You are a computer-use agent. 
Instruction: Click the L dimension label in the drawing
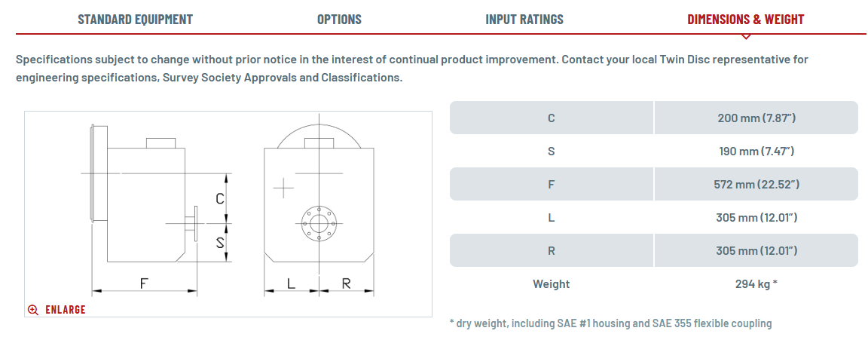pyautogui.click(x=291, y=283)
